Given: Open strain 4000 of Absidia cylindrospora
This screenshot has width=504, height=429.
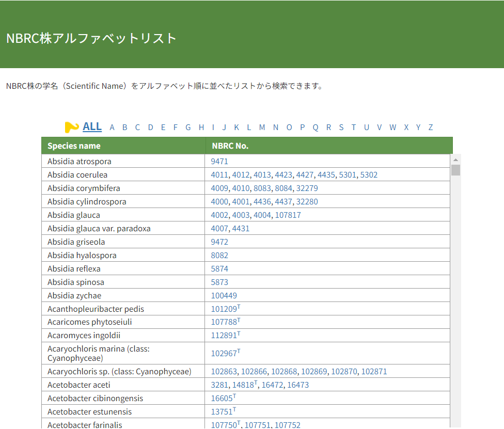Looking at the screenshot, I should 219,202.
